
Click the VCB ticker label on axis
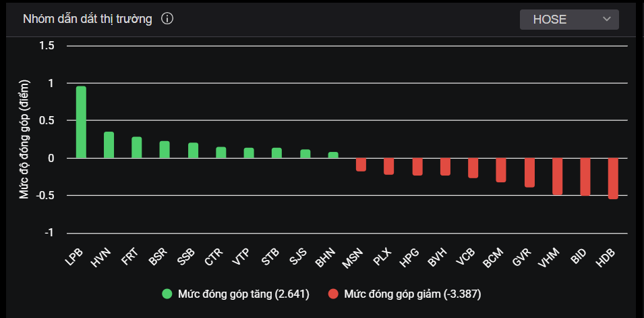(465, 259)
